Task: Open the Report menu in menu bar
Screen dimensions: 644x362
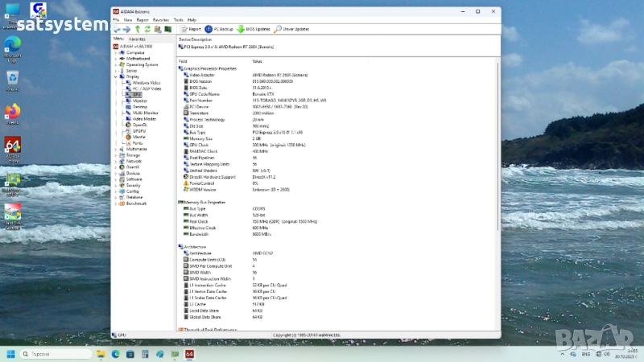Action: coord(142,19)
